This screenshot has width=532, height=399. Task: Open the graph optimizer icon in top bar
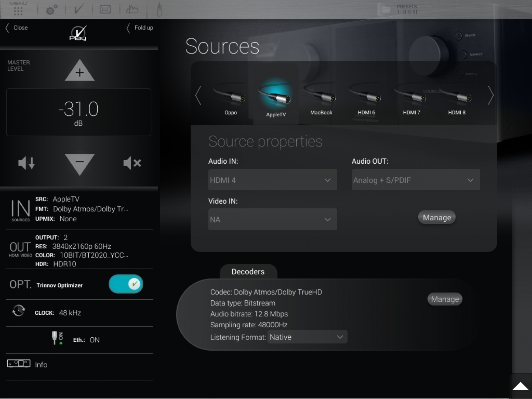[132, 9]
